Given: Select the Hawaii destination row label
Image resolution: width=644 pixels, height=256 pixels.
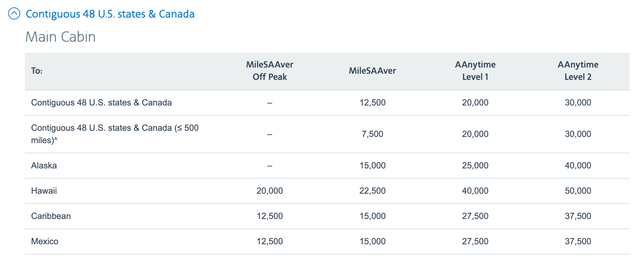Looking at the screenshot, I should tap(44, 191).
